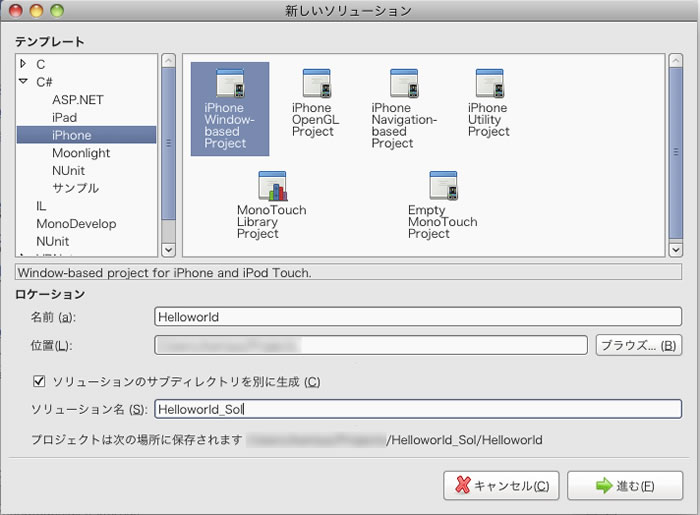Click the ブラウズ... browse button

[639, 345]
